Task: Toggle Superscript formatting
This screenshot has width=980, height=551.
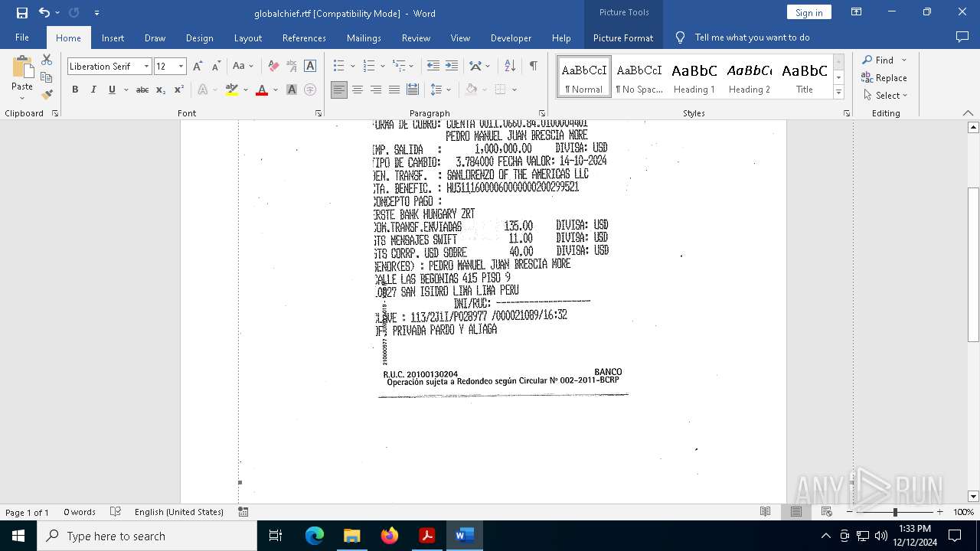Action: (179, 90)
